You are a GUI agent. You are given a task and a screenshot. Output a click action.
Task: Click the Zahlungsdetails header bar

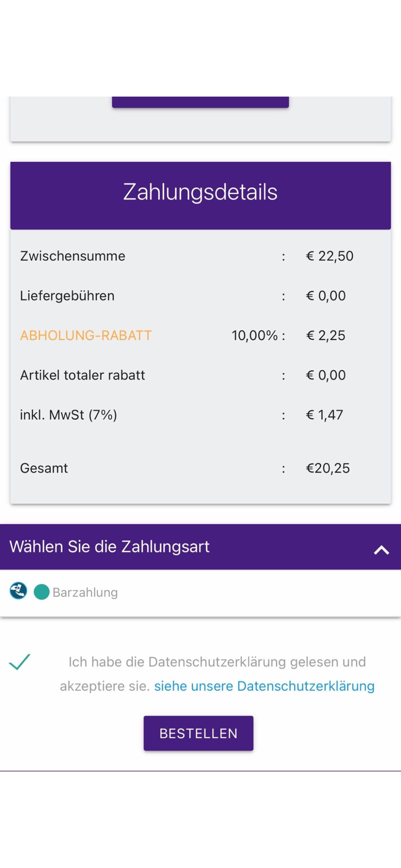point(200,195)
